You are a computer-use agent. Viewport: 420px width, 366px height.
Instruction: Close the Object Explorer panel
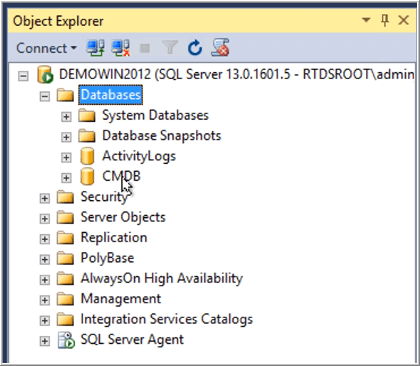coord(404,20)
